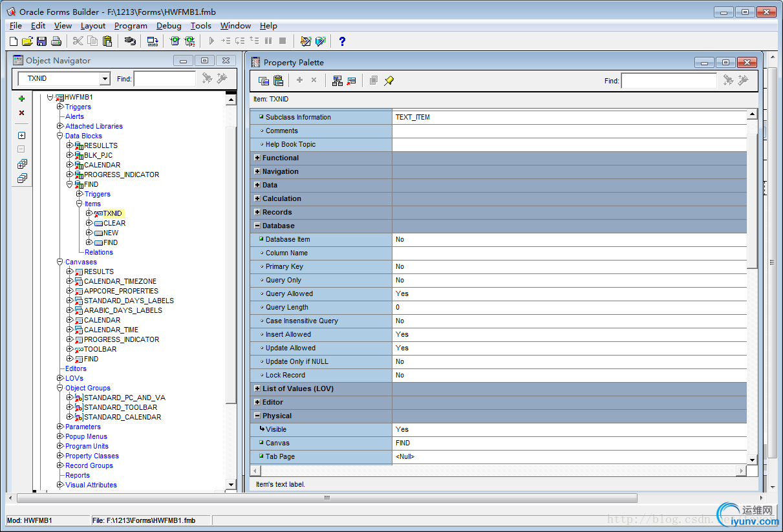
Task: Open the Layout menu
Action: click(93, 26)
